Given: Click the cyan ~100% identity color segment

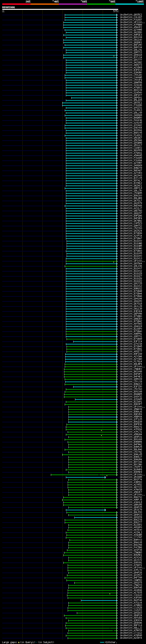Looking at the screenshot, I should point(130,4).
